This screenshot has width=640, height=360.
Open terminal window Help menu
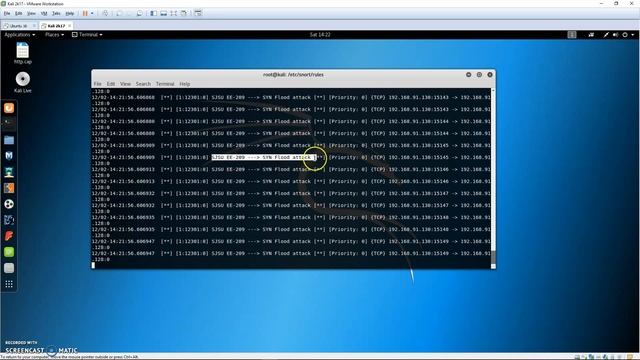184,84
